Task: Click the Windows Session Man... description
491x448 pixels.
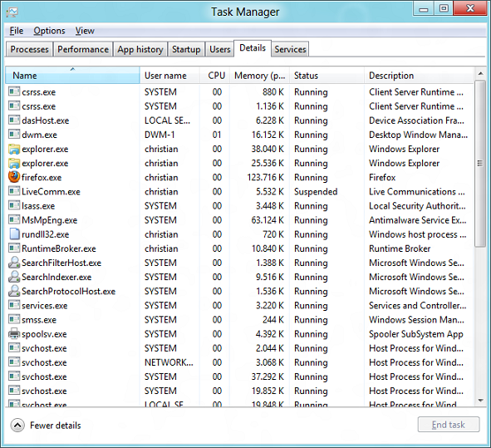Action: tap(416, 319)
